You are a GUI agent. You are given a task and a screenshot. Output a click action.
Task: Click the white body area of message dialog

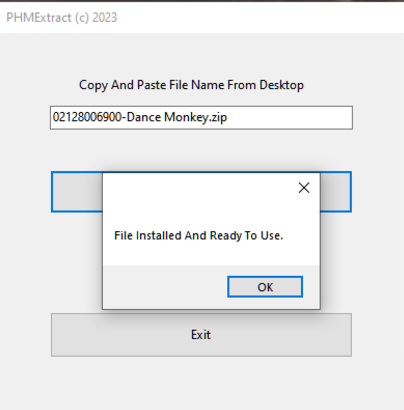click(x=200, y=207)
